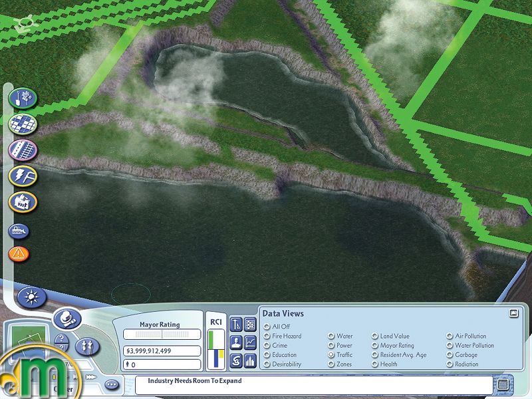Select the Bulldoze tool
Screen dimensions: 532x399
point(19,231)
